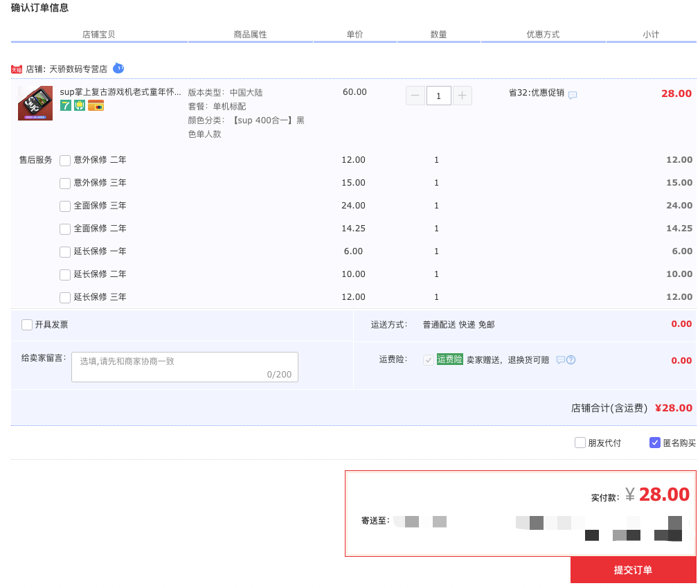
Task: Check 意外保修 二年 service option
Action: click(65, 160)
